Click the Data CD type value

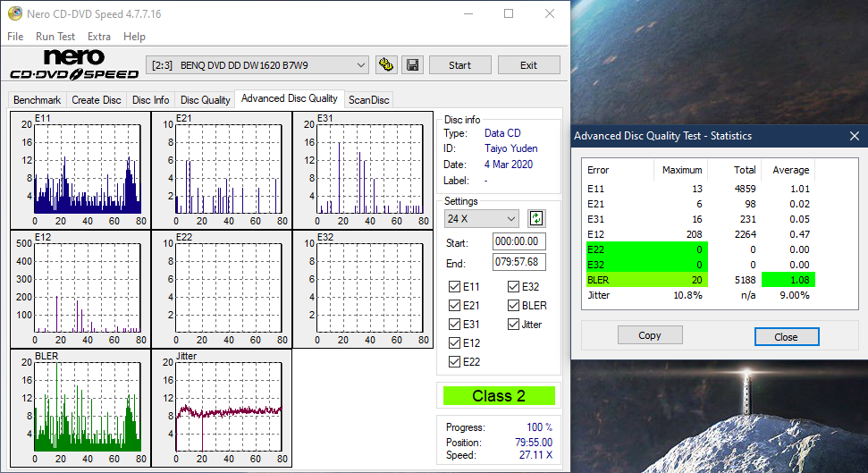tap(502, 133)
